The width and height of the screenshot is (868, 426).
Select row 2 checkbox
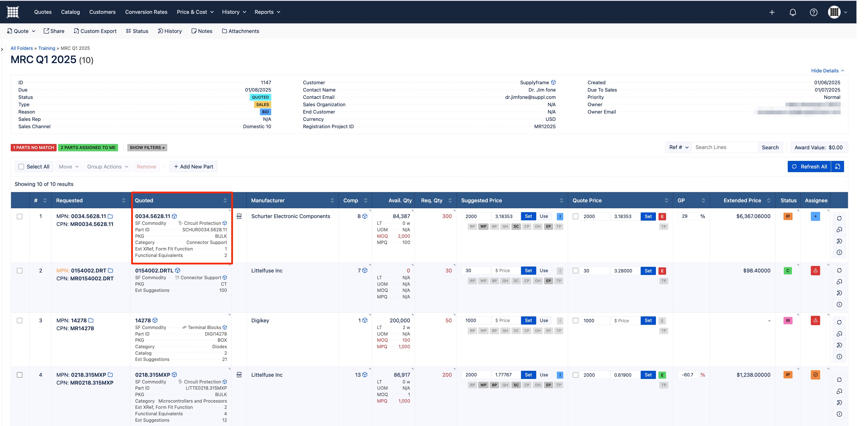(x=19, y=271)
